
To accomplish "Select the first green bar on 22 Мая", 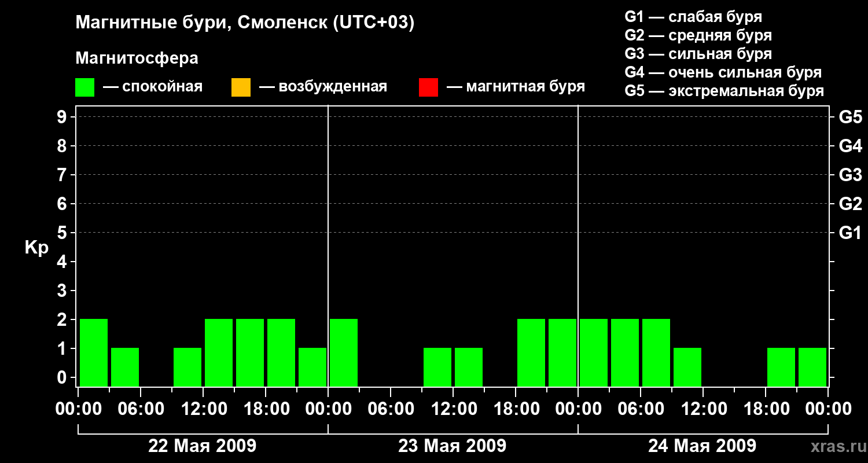I will pyautogui.click(x=94, y=352).
